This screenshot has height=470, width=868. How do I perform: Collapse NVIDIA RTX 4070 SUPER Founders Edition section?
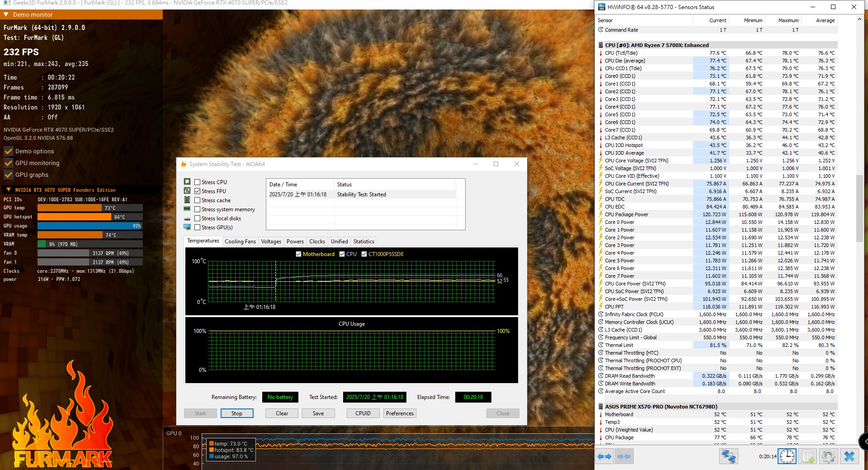(8, 190)
